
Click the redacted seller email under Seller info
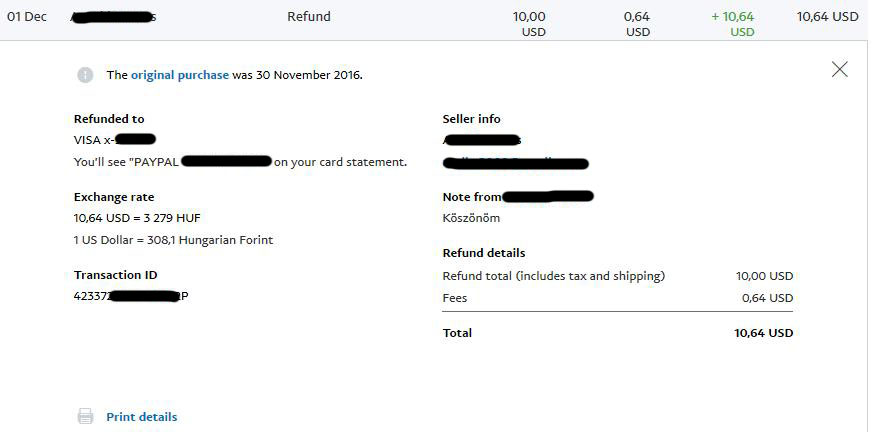[516, 163]
